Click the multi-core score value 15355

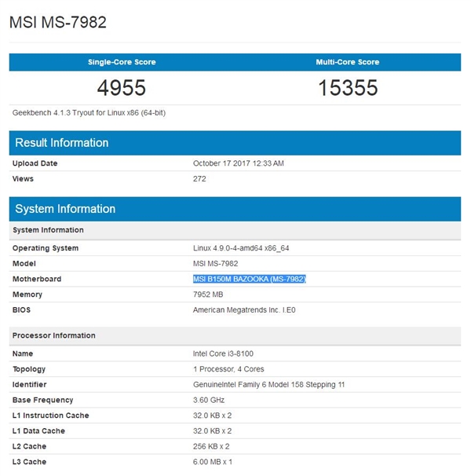pyautogui.click(x=348, y=88)
